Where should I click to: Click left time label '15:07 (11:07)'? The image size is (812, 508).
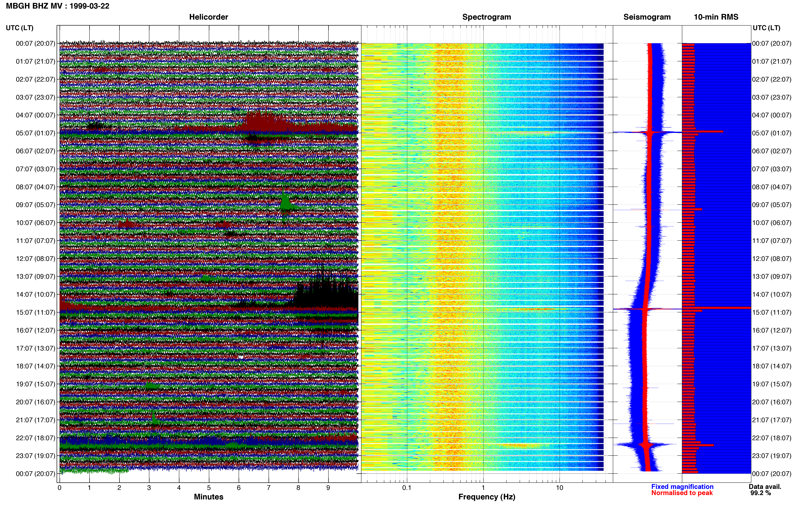point(35,313)
